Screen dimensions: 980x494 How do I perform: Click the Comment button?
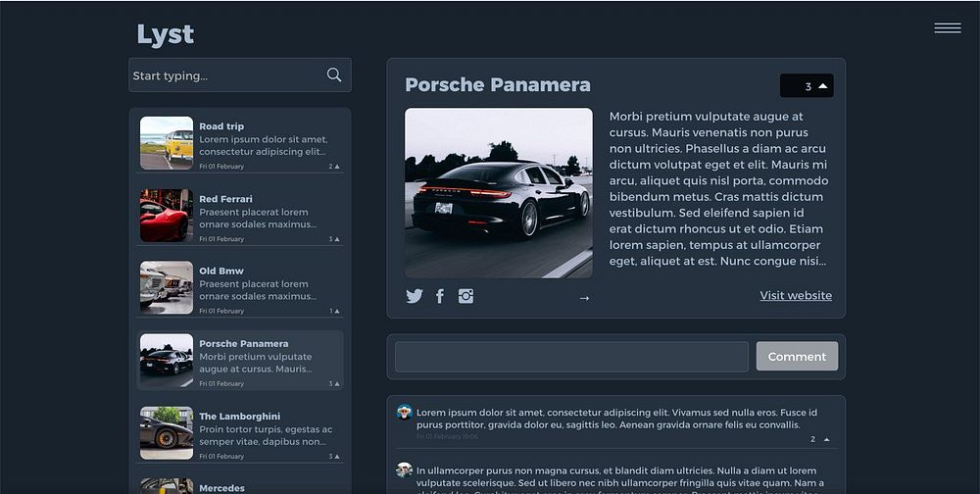click(797, 357)
